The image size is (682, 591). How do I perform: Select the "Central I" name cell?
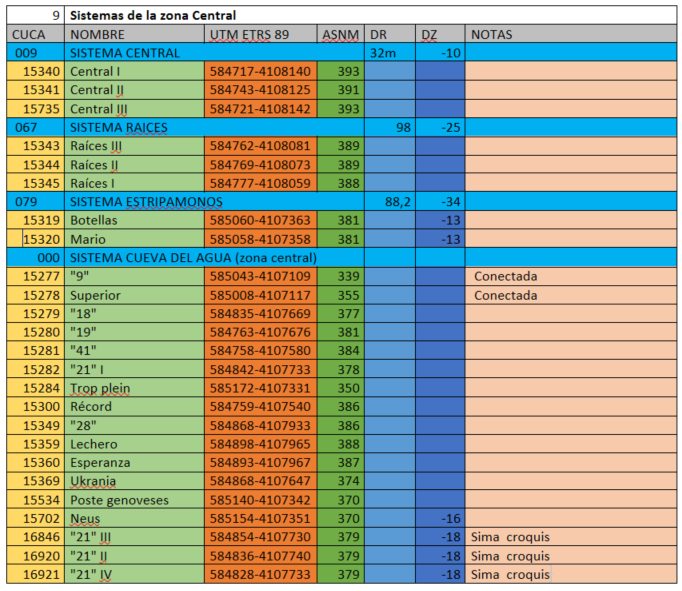click(x=134, y=72)
